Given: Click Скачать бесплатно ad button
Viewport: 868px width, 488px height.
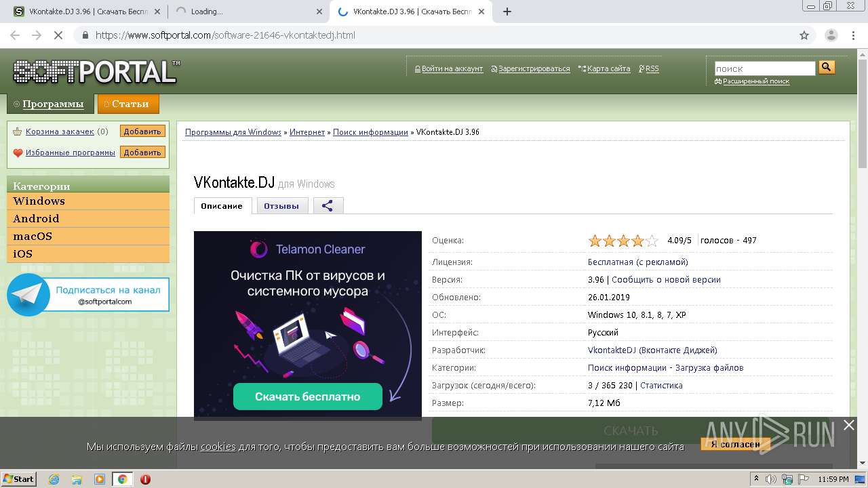Looking at the screenshot, I should (308, 396).
